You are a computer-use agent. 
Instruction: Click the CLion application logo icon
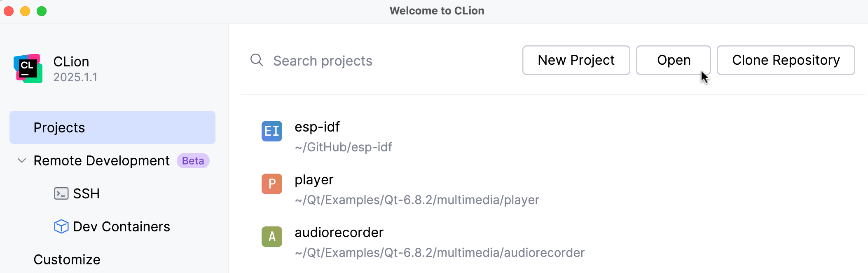point(28,68)
